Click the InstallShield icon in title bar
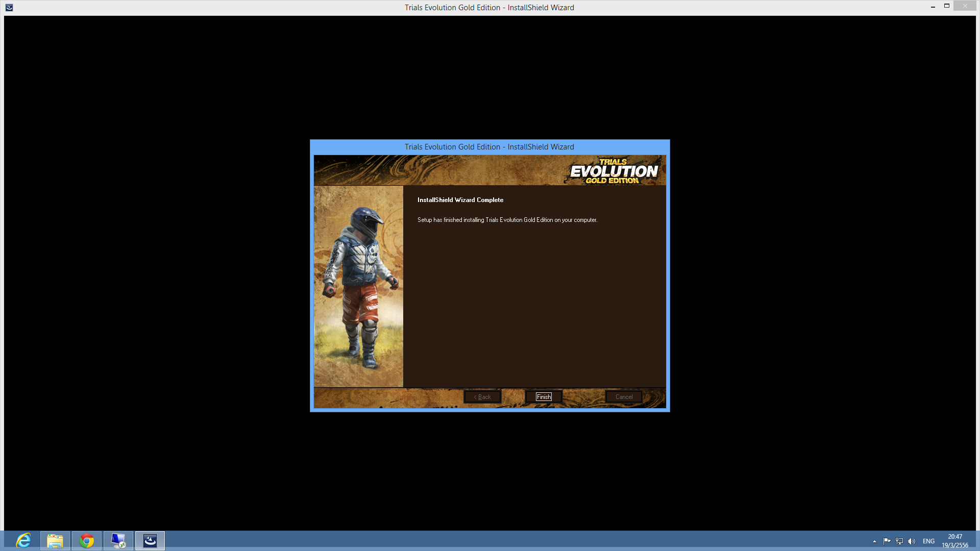980x551 pixels. tap(9, 7)
